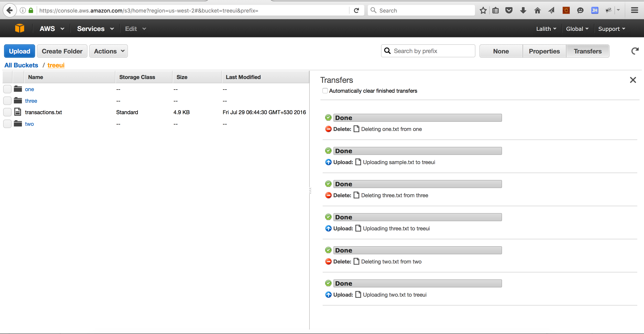Go to browser home icon
644x334 pixels.
click(x=537, y=11)
